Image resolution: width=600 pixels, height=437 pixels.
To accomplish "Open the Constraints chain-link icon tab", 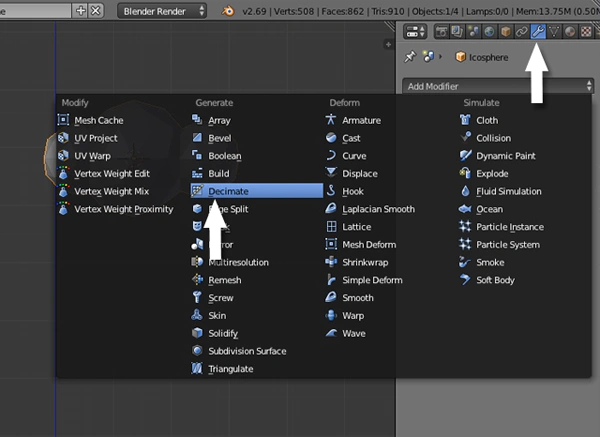I will click(x=522, y=31).
